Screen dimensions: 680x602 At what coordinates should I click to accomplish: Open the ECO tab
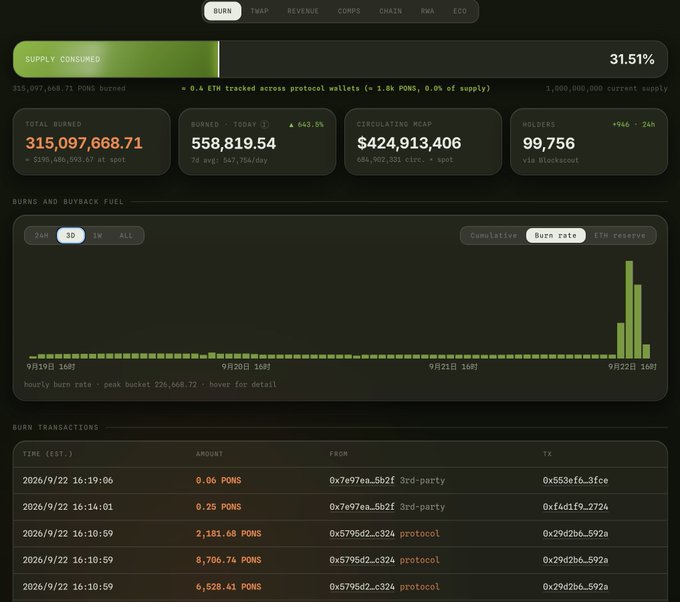(x=460, y=11)
